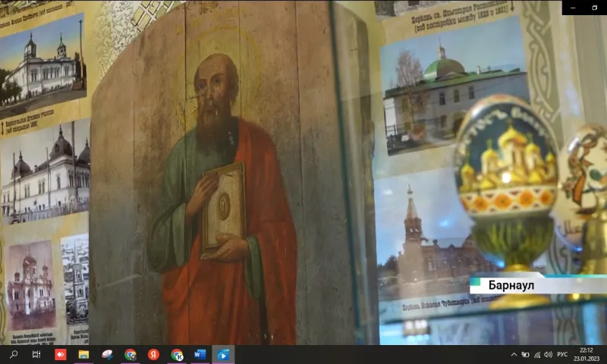Image resolution: width=607 pixels, height=364 pixels.
Task: Open Windows search from the taskbar
Action: (14, 354)
